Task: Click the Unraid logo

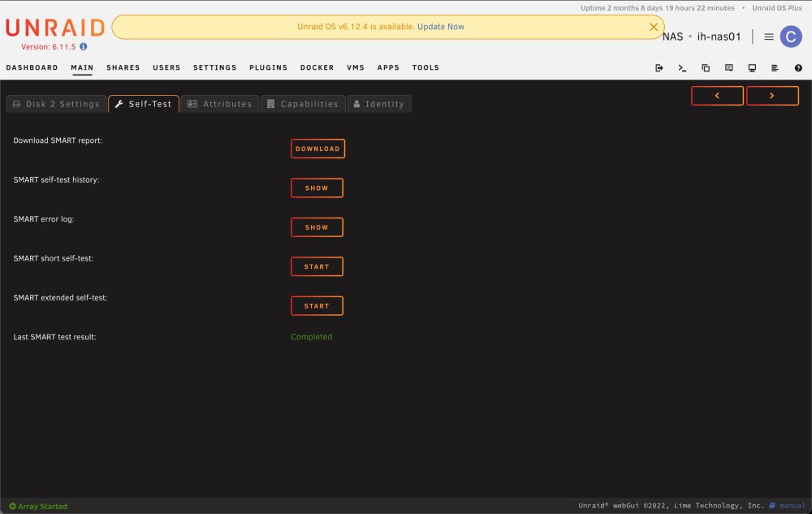Action: point(55,28)
